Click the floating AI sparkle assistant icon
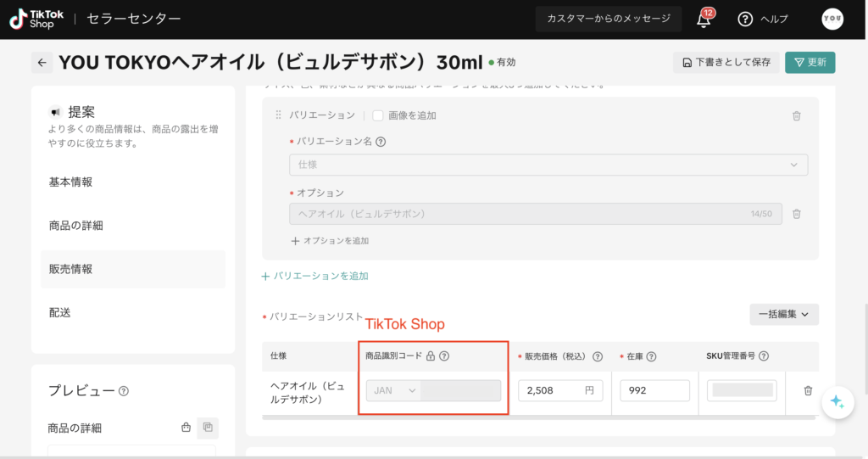The height and width of the screenshot is (459, 868). [837, 402]
